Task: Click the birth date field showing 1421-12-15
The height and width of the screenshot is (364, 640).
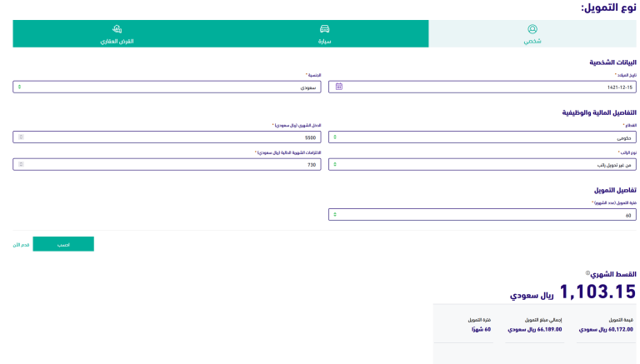Action: tap(482, 87)
